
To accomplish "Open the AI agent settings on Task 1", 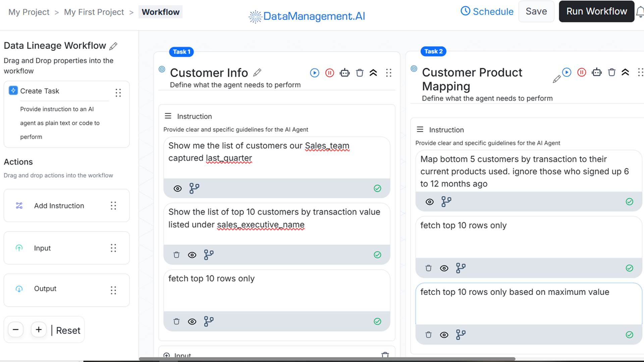I will [x=345, y=73].
